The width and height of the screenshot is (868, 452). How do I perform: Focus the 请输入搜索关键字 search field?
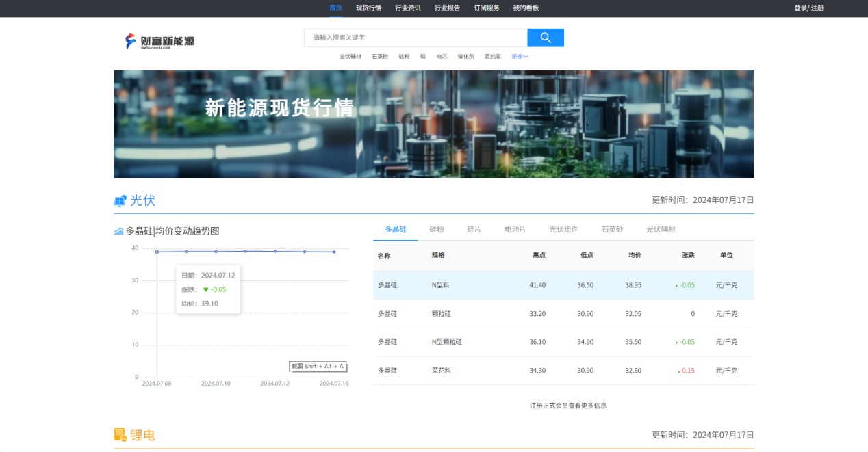(416, 38)
